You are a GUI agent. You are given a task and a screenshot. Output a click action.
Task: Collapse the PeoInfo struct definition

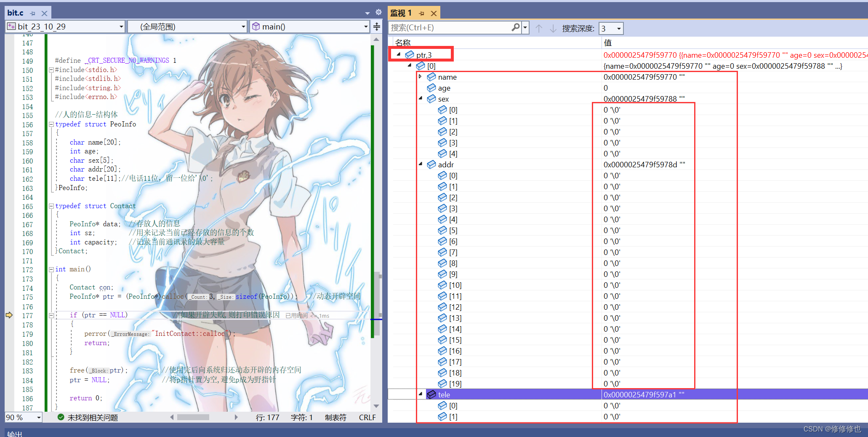[51, 124]
